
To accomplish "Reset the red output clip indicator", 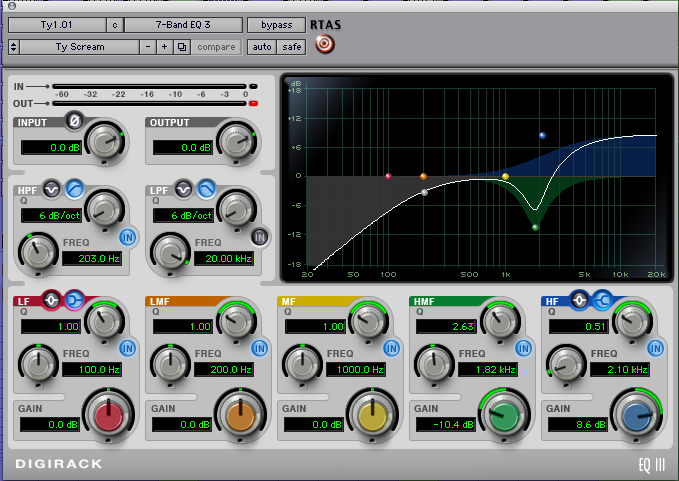I will click(253, 103).
